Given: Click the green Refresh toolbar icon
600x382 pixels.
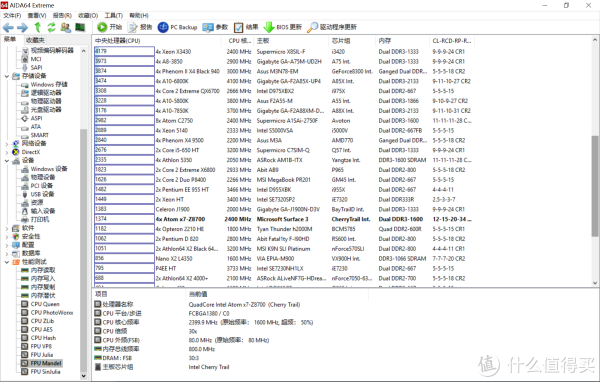Looking at the screenshot, I should pos(51,27).
